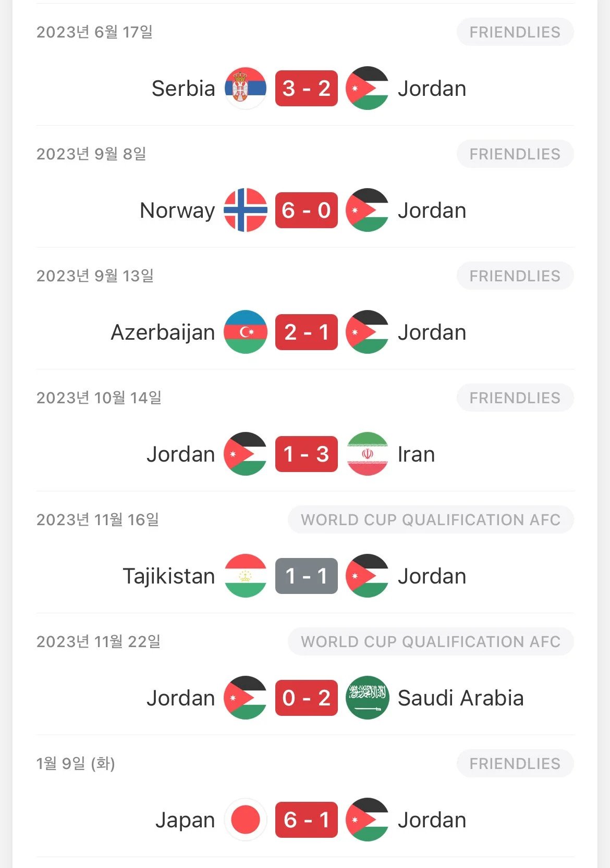
Task: Tap Jordan's flag in the Serbia match
Action: (368, 89)
